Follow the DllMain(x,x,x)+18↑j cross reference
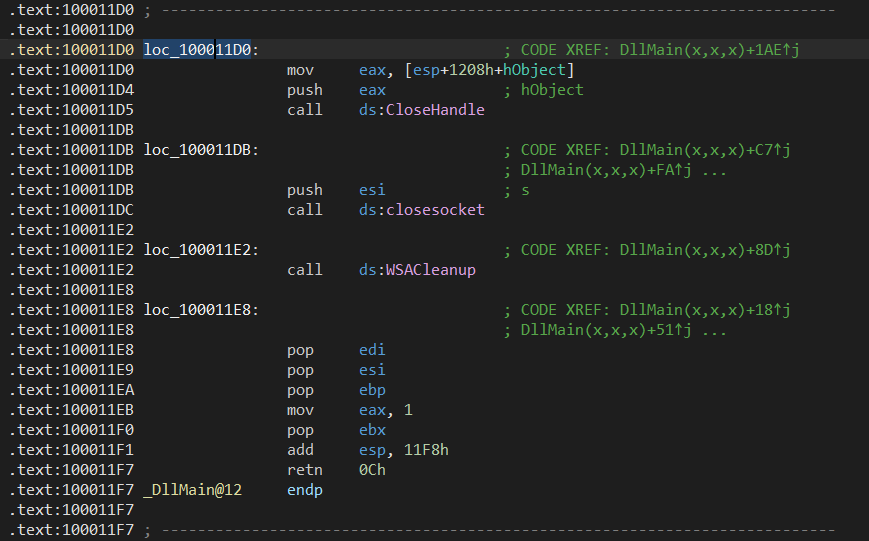 [705, 310]
